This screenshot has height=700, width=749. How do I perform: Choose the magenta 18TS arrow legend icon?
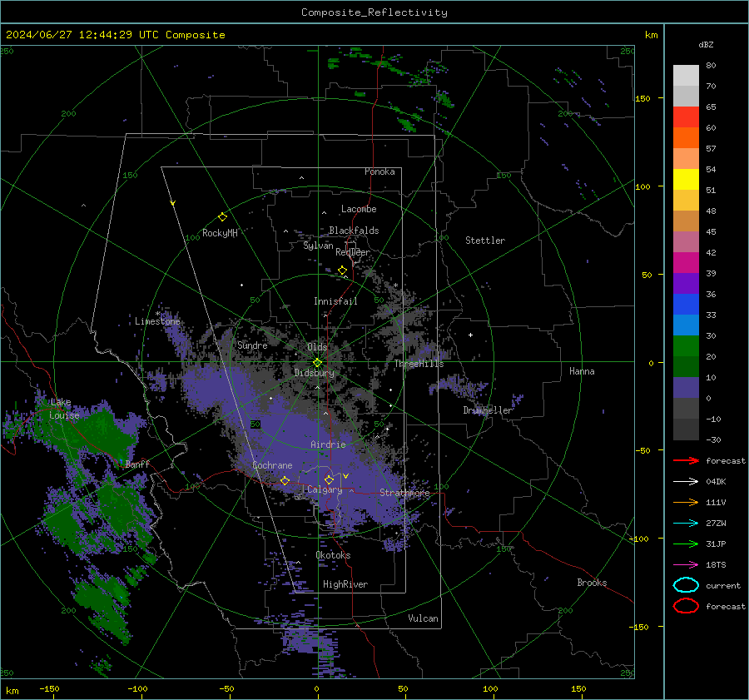coord(686,565)
